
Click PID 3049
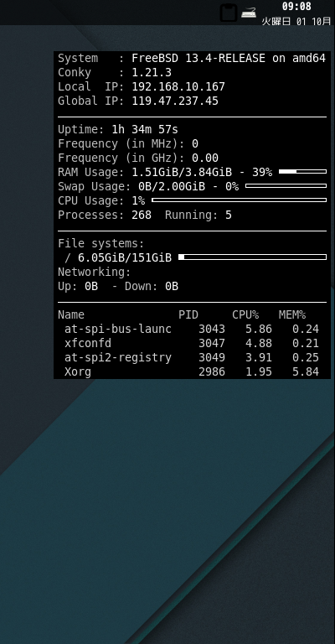[x=212, y=357]
